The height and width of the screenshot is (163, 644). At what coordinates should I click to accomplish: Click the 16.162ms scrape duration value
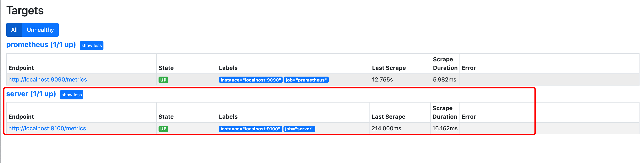[x=445, y=128]
